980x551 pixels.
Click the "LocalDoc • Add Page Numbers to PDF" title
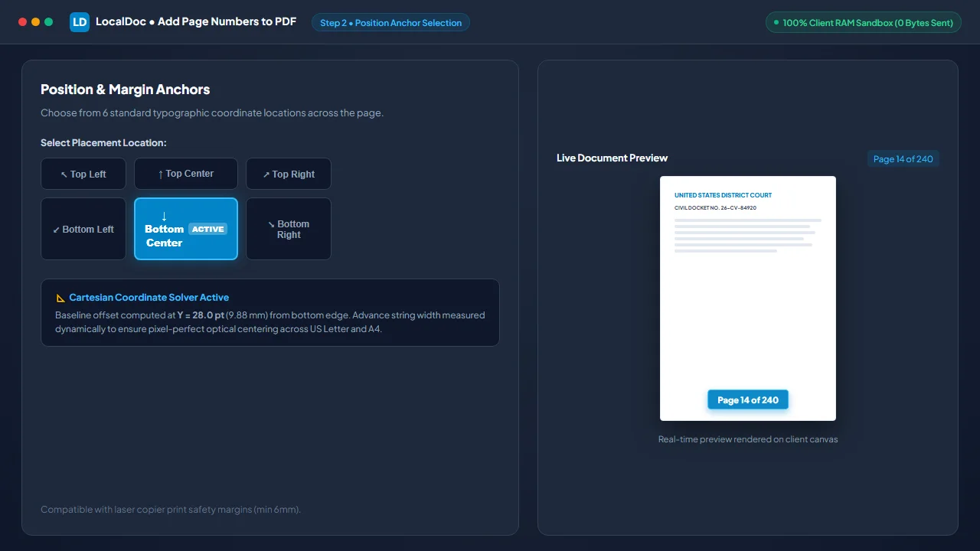tap(196, 21)
